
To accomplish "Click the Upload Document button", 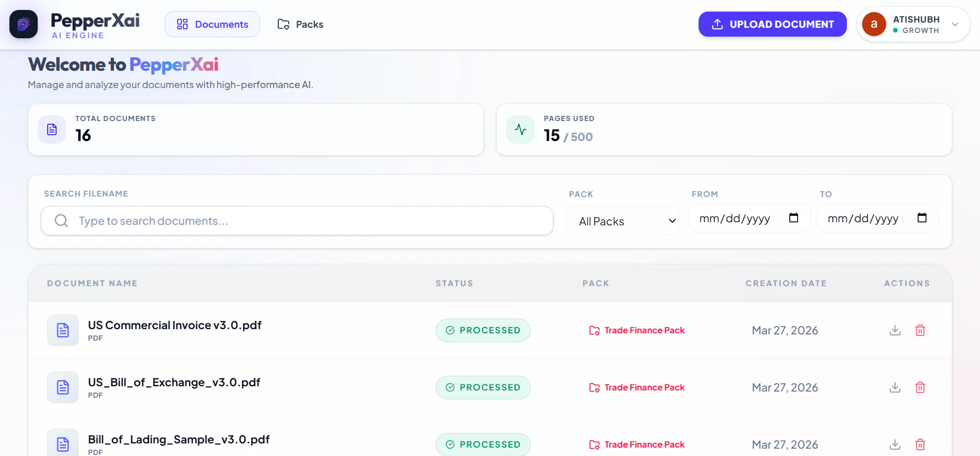I will tap(772, 24).
